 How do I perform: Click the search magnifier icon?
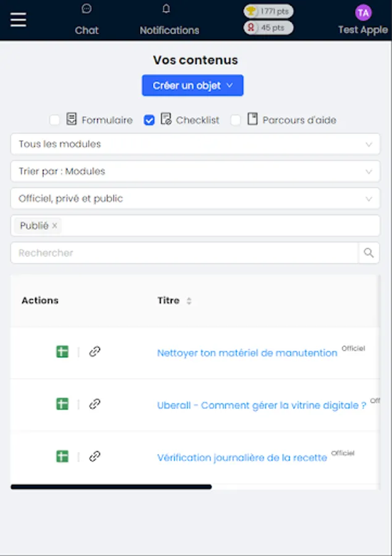tap(369, 253)
